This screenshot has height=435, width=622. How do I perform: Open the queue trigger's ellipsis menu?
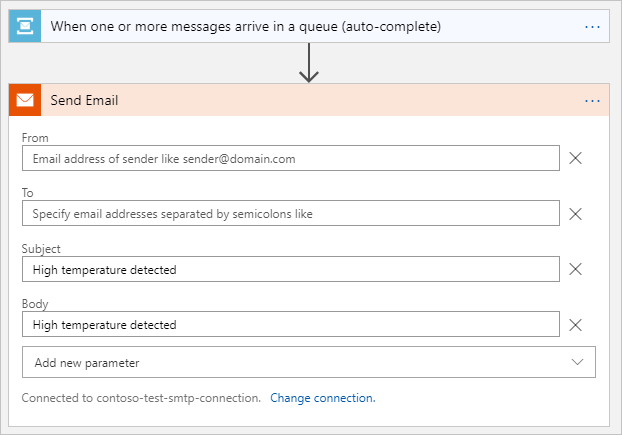[593, 26]
